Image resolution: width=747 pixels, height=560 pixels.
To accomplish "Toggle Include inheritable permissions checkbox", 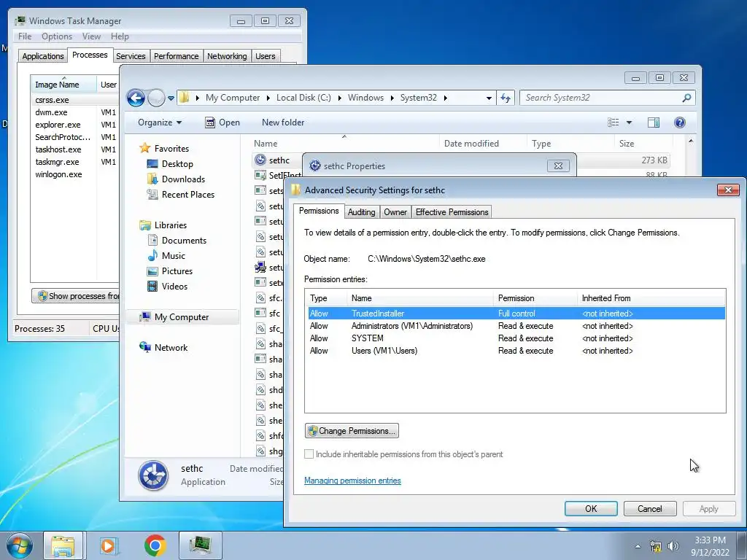I will click(x=309, y=454).
